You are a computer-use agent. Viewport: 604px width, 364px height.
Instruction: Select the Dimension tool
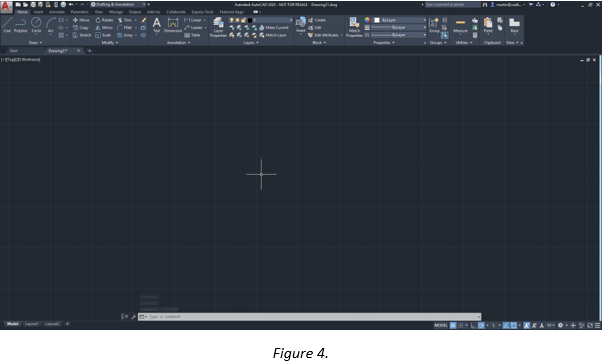(173, 25)
